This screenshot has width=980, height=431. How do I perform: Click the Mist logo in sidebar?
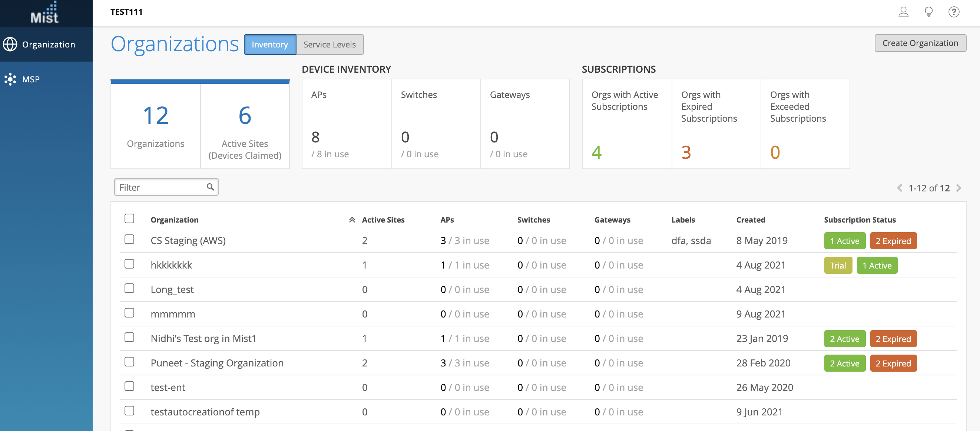[x=45, y=13]
